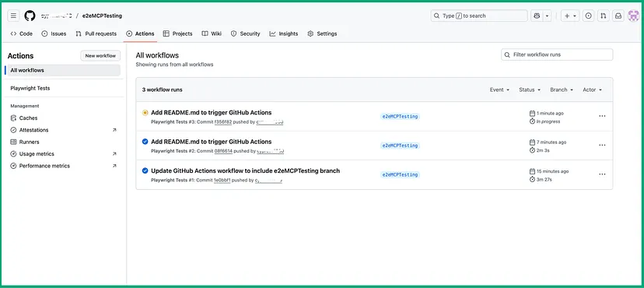644x288 pixels.
Task: Click e2eMCPTesting branch label on run #2
Action: (400, 146)
